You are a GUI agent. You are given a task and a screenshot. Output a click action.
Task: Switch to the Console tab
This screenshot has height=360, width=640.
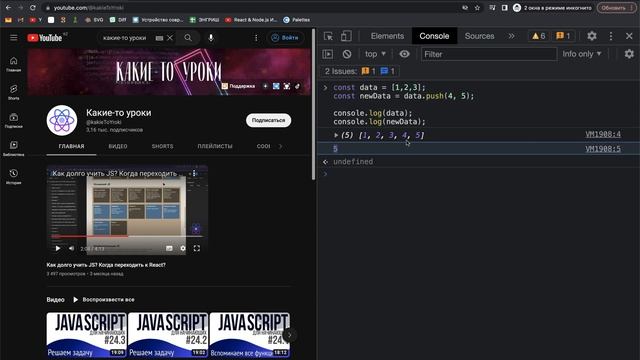(x=434, y=36)
